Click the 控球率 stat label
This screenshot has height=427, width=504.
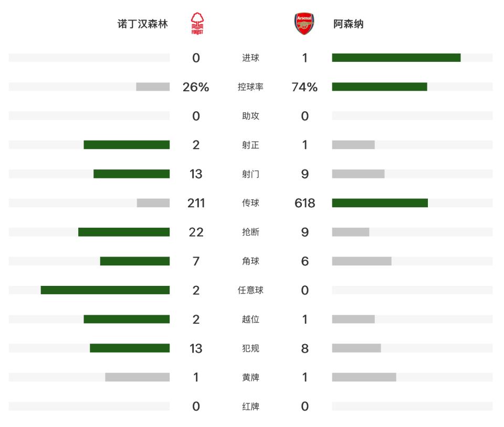pos(250,87)
